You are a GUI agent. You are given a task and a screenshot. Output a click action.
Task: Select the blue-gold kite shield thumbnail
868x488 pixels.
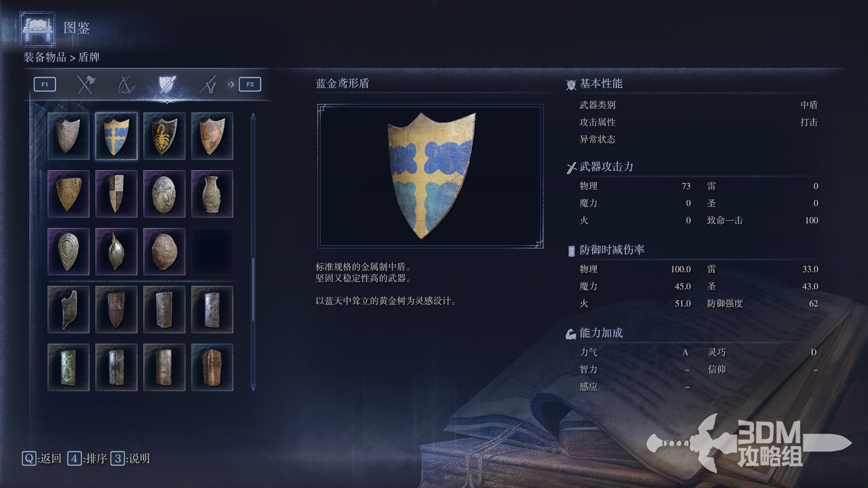tap(116, 136)
